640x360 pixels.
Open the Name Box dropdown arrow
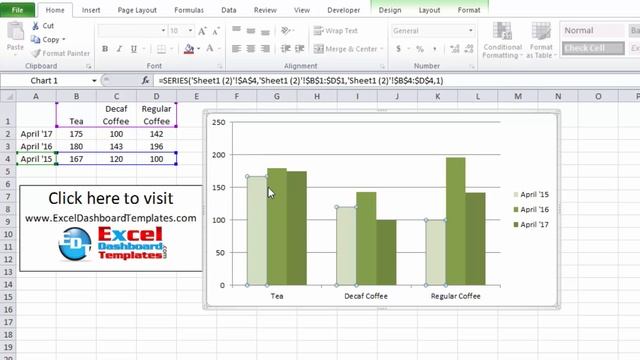click(x=94, y=81)
